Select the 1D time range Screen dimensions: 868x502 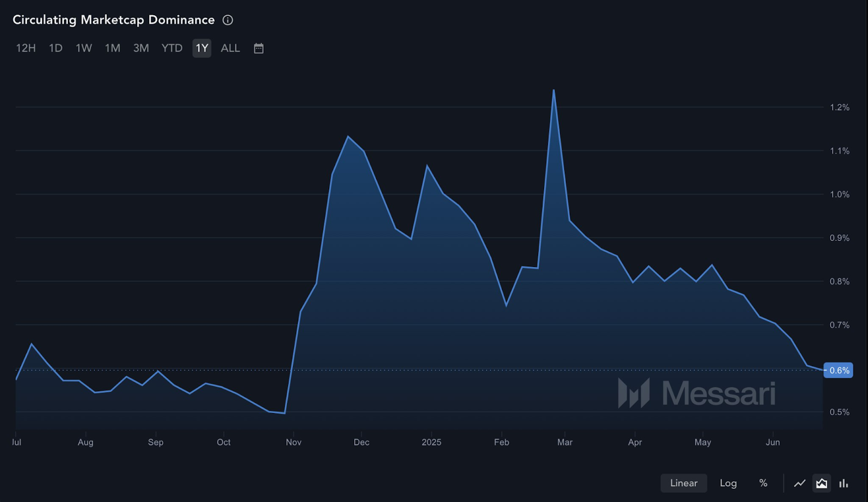(x=56, y=48)
